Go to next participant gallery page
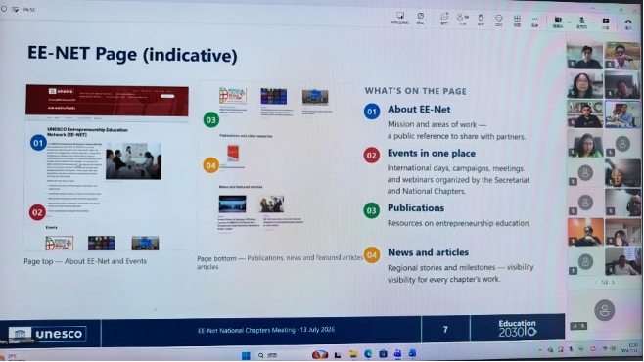 614,283
